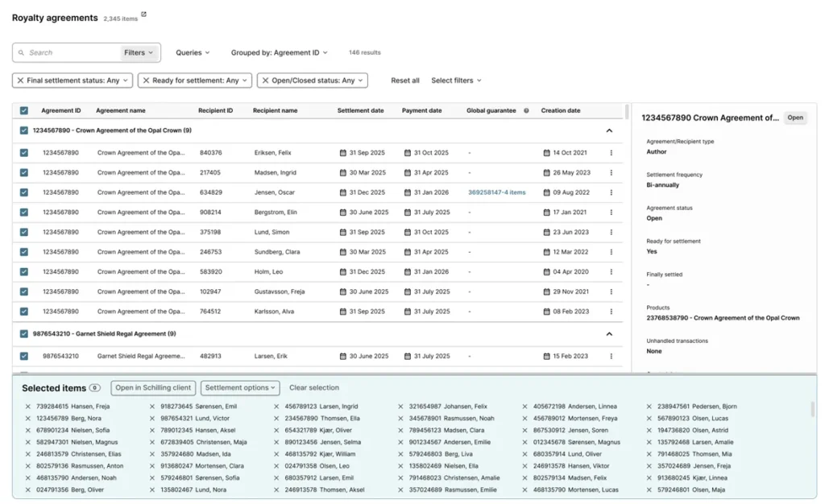The width and height of the screenshot is (825, 504).
Task: Uncheck the Garnet Shield Regal Agreement group checkbox
Action: tap(24, 333)
